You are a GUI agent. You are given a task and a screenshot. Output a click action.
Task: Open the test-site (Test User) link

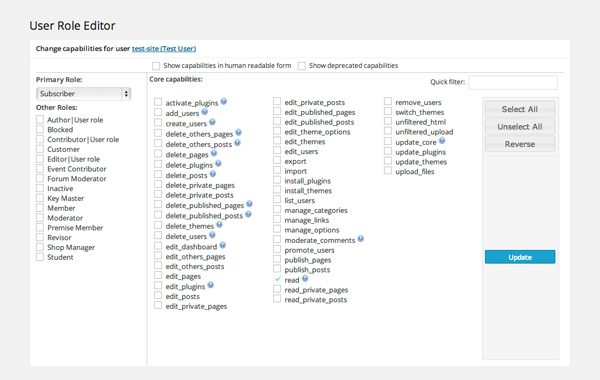[x=164, y=49]
